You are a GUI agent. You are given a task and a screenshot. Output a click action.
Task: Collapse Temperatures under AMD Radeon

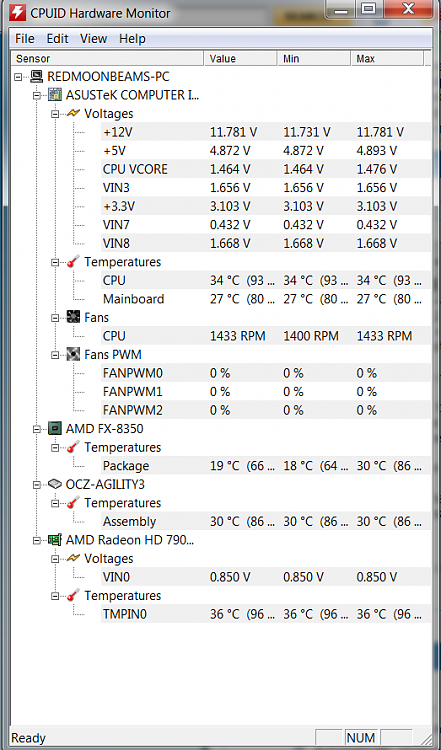pos(55,596)
